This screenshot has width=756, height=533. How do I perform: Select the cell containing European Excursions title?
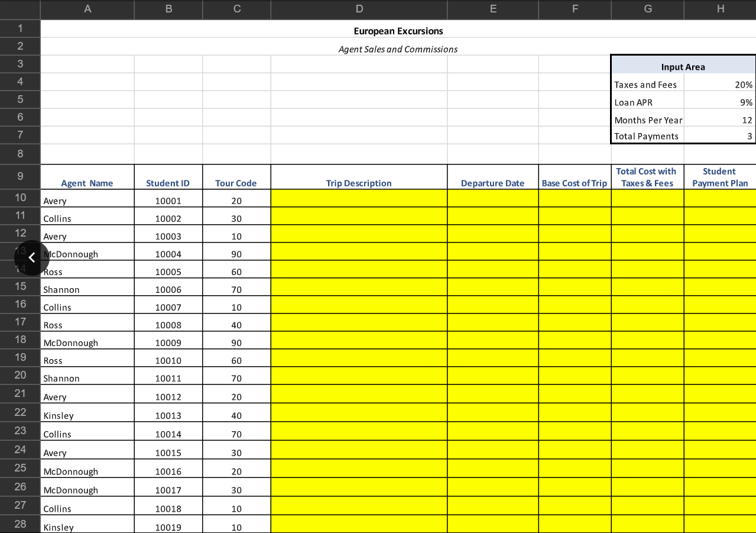pos(398,31)
